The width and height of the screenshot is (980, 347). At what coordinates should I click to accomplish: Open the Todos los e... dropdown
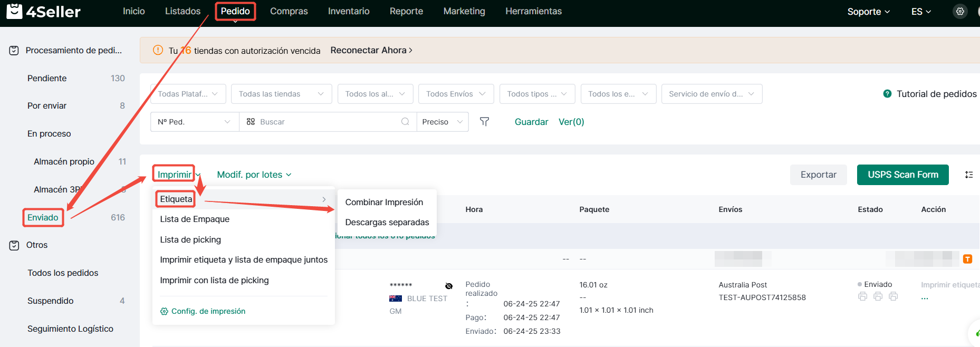click(619, 94)
